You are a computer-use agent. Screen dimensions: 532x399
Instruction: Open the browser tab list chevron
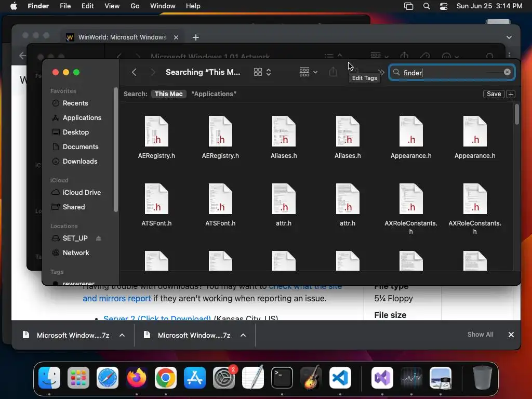[x=509, y=37]
